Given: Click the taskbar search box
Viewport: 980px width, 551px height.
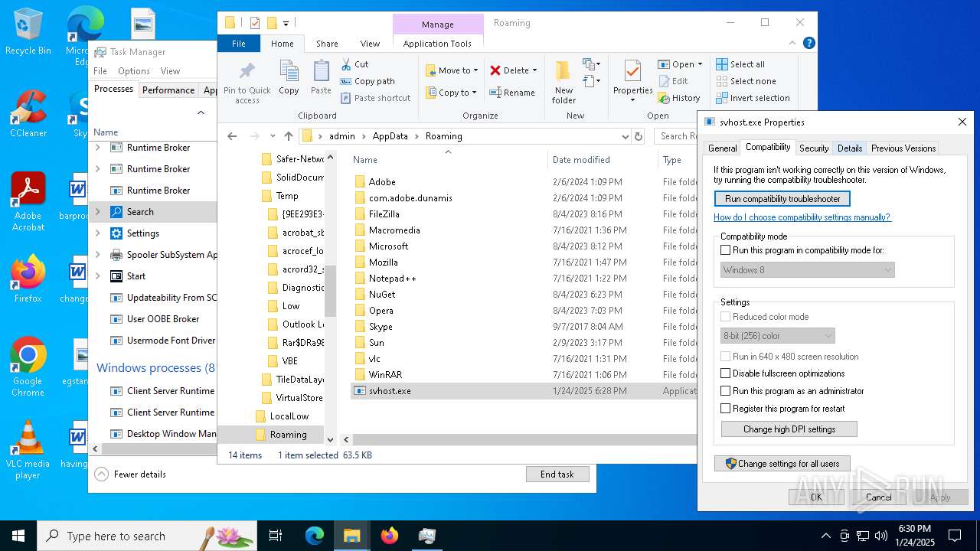Looking at the screenshot, I should tap(147, 536).
